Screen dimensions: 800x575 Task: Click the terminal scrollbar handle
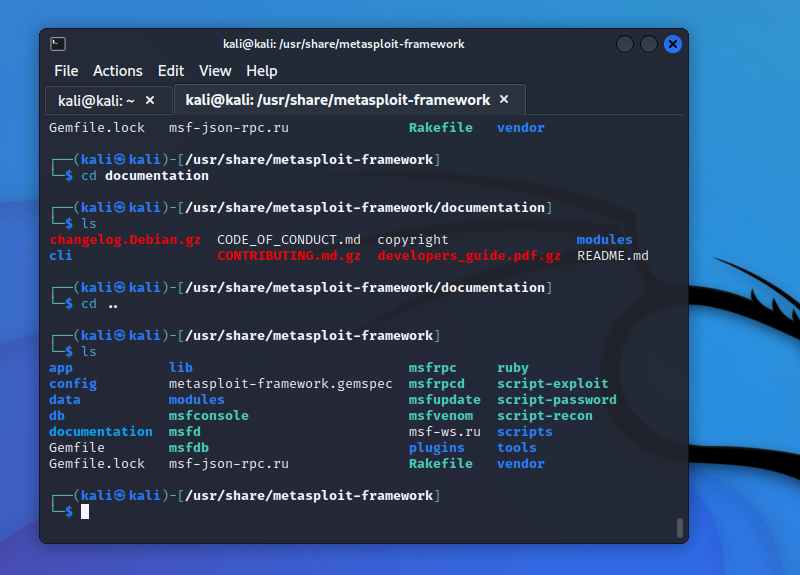click(x=680, y=527)
